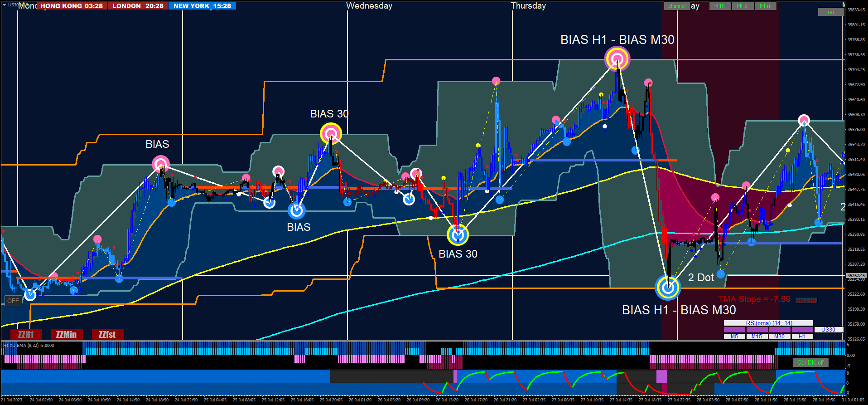Toggle the ZZMin zigzag button
The image size is (868, 405).
click(67, 335)
